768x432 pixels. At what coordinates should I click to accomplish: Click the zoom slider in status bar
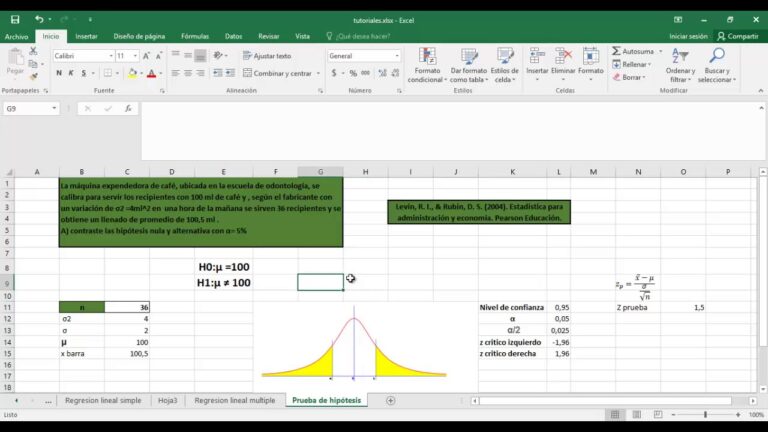tap(705, 414)
